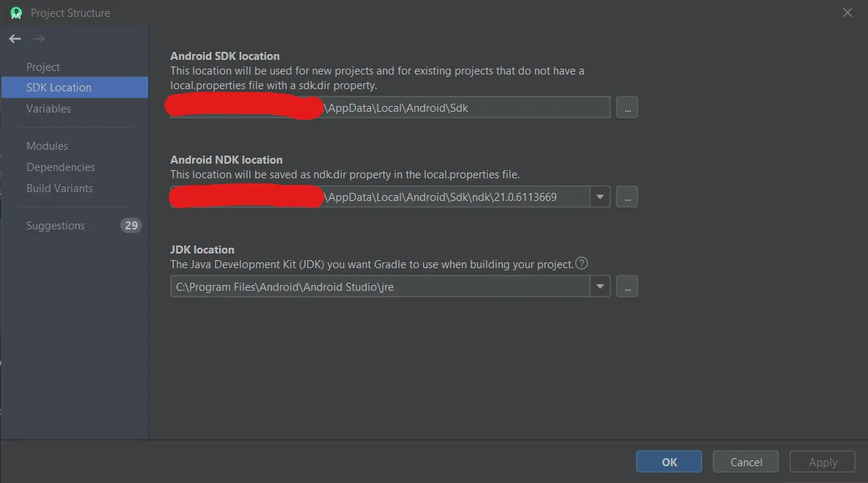Select SDK Location in the sidebar
Image resolution: width=868 pixels, height=483 pixels.
(75, 88)
